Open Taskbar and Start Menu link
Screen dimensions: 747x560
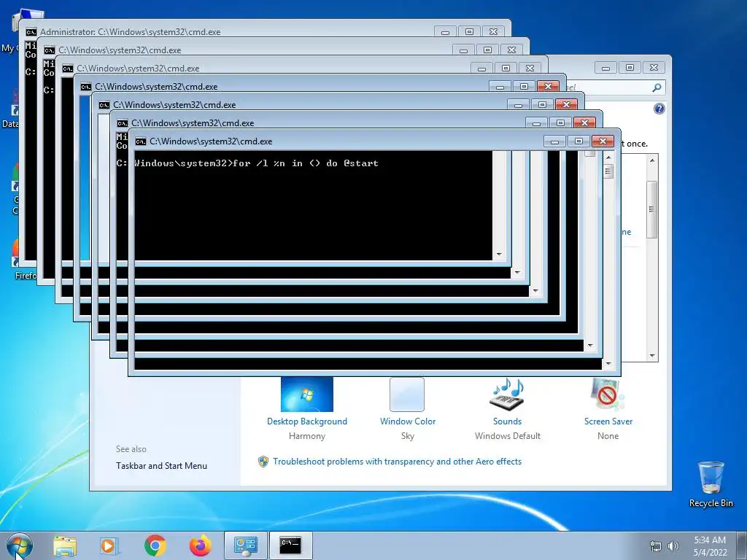point(161,466)
